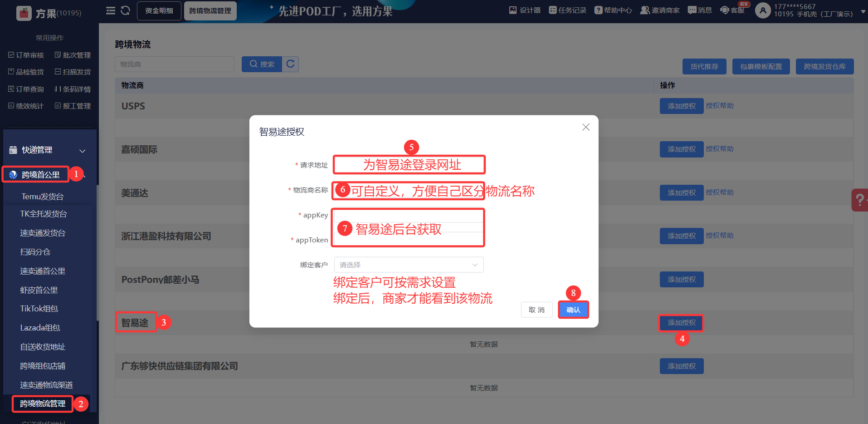The image size is (868, 424).
Task: Focus the 物流商 search input field
Action: click(175, 64)
